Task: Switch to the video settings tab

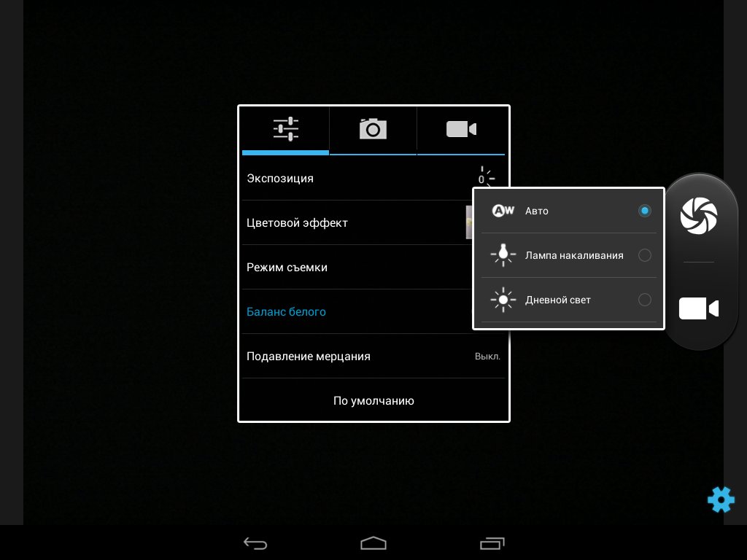Action: tap(460, 129)
